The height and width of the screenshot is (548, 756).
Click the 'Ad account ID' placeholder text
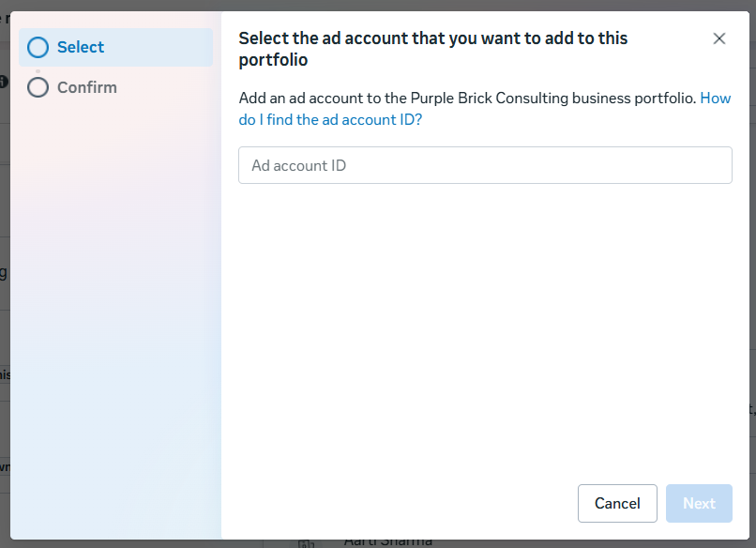click(299, 165)
